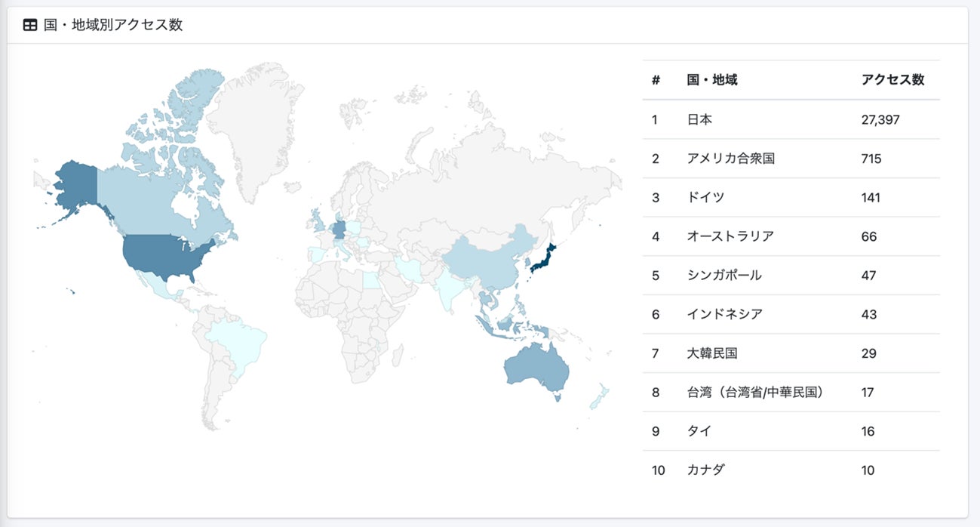
Task: Click Australia on the world map
Action: point(536,368)
